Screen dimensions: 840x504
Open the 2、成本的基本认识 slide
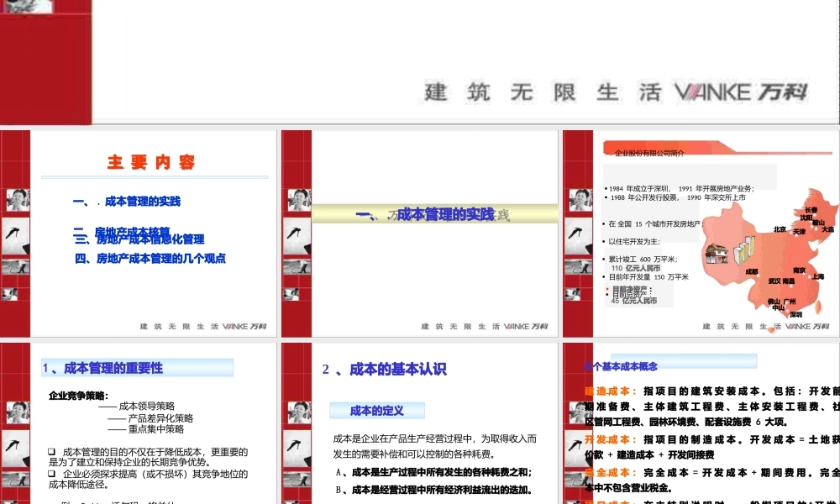click(x=419, y=423)
